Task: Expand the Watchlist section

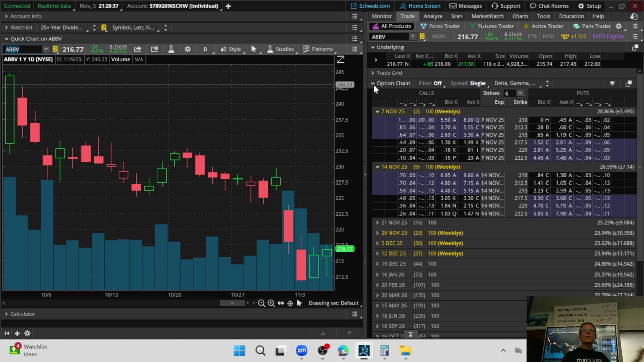Action: (6, 27)
